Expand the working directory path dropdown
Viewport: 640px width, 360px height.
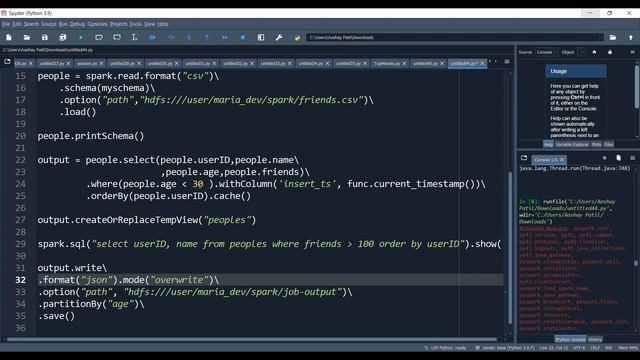[600, 38]
